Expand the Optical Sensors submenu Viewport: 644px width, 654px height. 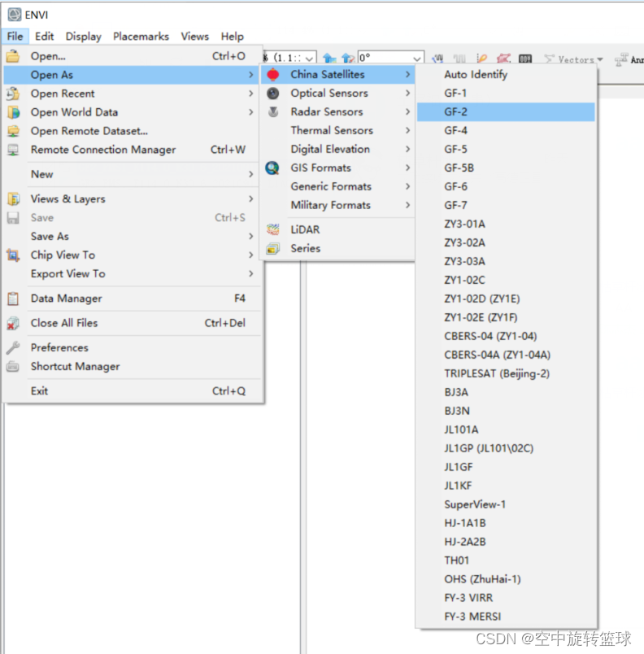(x=338, y=93)
